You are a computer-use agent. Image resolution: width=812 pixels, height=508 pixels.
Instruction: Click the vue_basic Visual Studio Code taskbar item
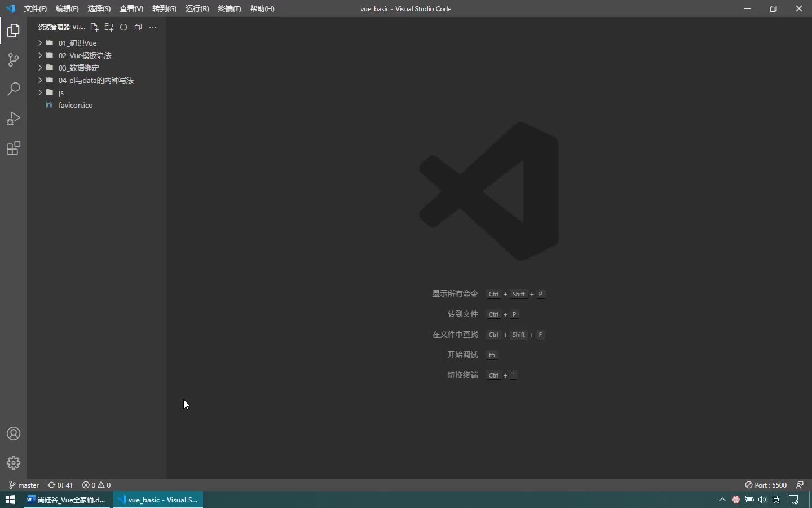[158, 500]
